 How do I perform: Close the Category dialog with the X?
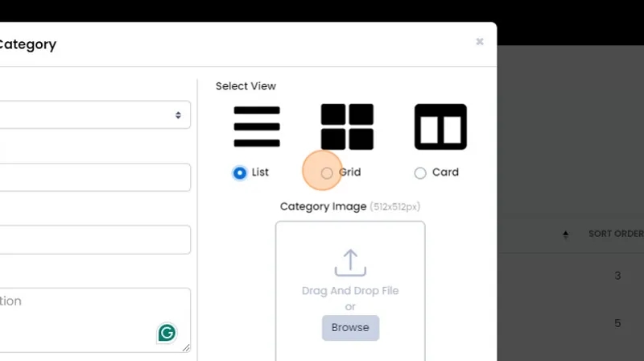(x=480, y=41)
